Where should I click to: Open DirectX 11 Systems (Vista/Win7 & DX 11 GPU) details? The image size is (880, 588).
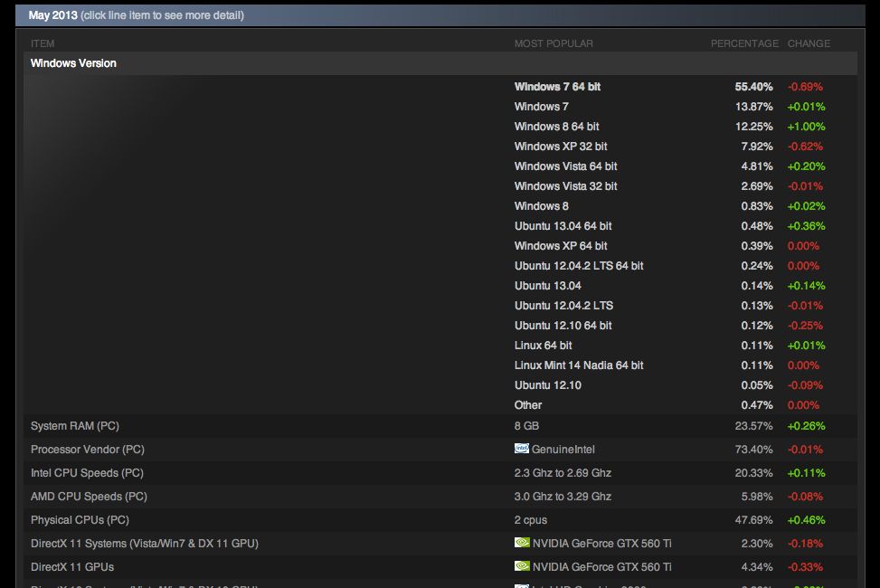pos(440,545)
